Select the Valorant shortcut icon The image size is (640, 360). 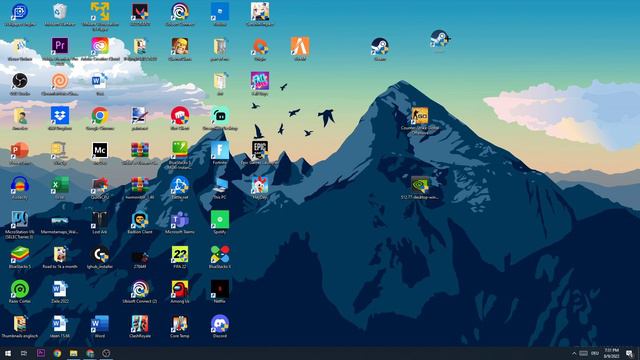coord(140,12)
